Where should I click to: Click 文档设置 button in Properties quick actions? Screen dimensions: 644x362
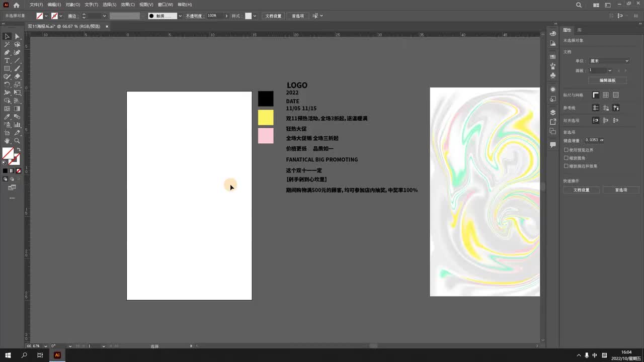581,190
